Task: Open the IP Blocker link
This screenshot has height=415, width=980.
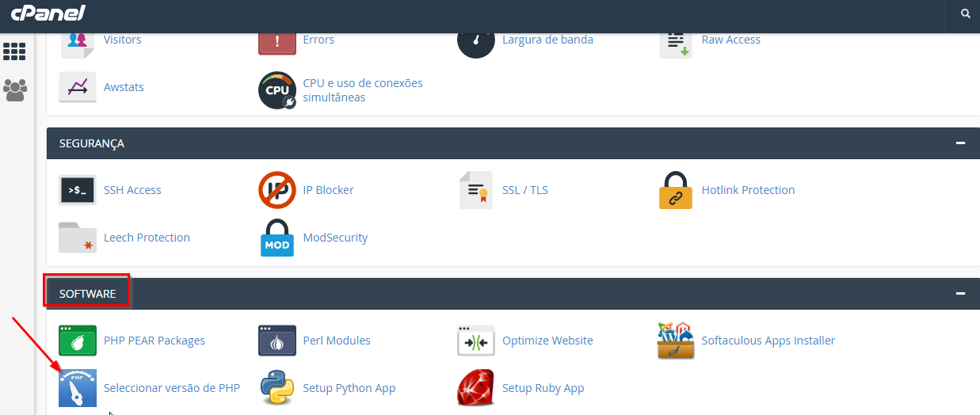Action: pyautogui.click(x=329, y=190)
